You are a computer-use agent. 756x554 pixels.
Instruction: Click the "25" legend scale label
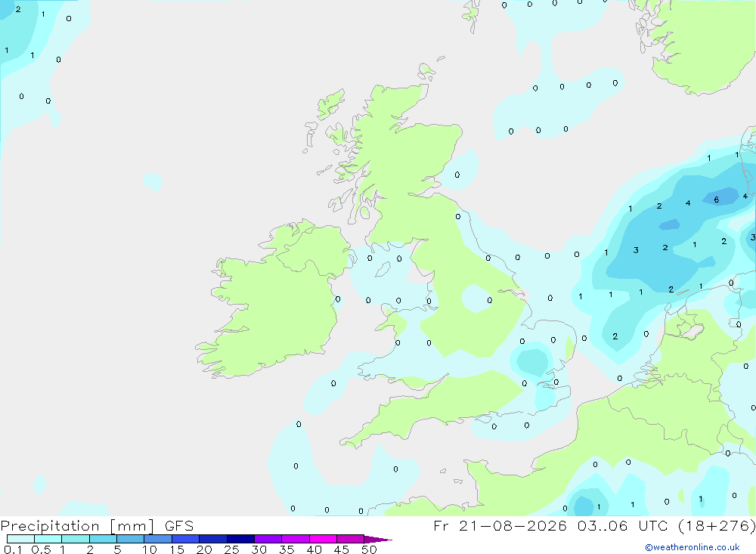231,549
